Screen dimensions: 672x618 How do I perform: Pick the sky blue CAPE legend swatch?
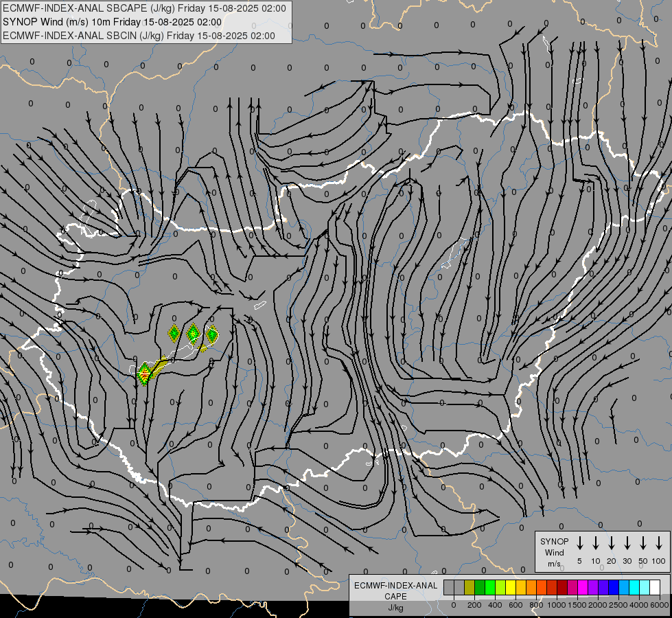(623, 587)
